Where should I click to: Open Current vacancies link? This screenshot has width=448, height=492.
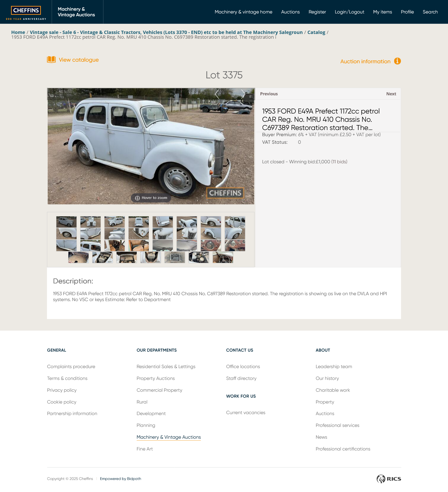coord(245,412)
